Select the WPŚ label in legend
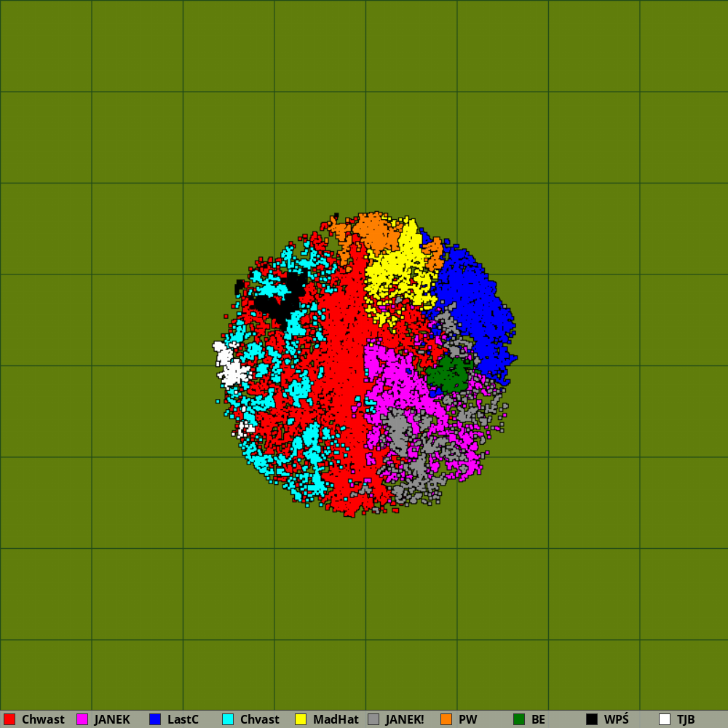This screenshot has width=728, height=728. pos(617,719)
